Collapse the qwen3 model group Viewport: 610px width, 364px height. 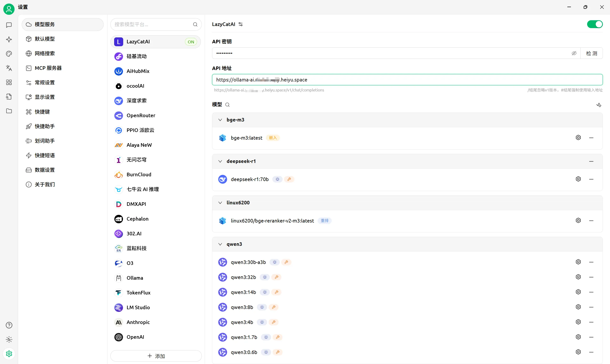pos(220,244)
